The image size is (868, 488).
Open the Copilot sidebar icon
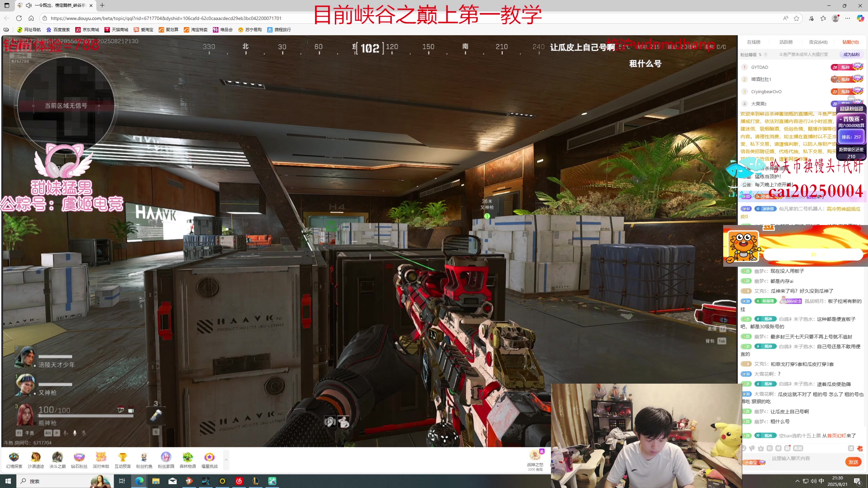(x=860, y=18)
